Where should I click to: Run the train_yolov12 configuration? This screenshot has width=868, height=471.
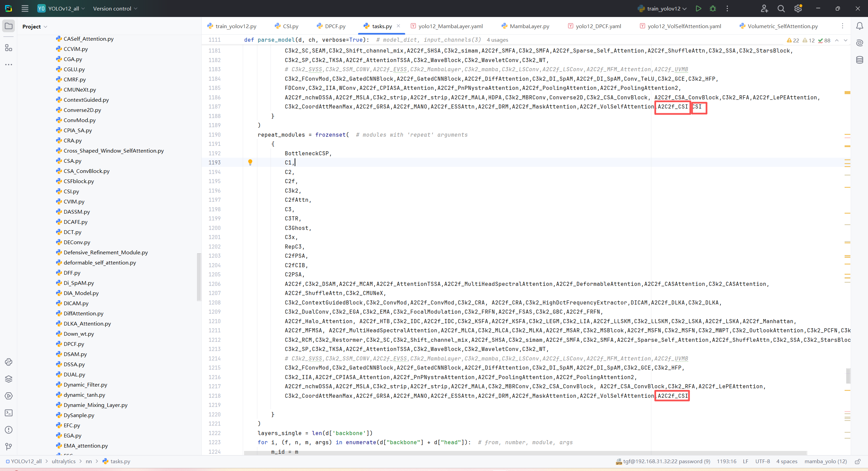pyautogui.click(x=698, y=8)
